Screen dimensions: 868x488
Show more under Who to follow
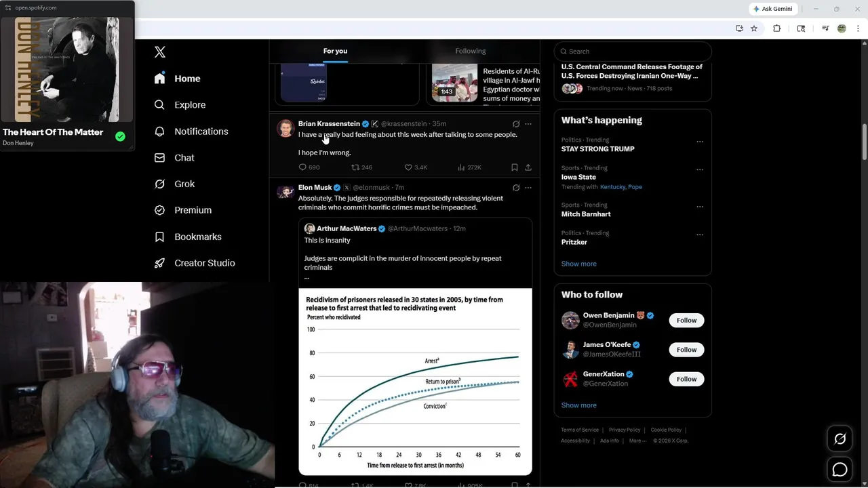click(579, 405)
